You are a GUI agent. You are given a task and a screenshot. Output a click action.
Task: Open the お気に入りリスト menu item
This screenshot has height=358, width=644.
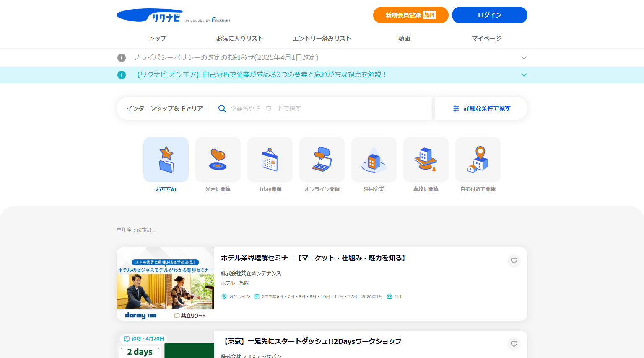(x=239, y=39)
